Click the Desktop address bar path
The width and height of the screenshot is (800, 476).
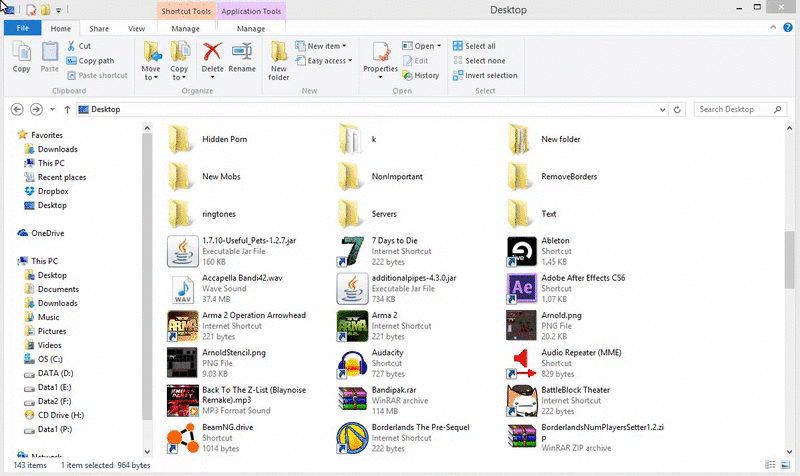click(x=106, y=109)
